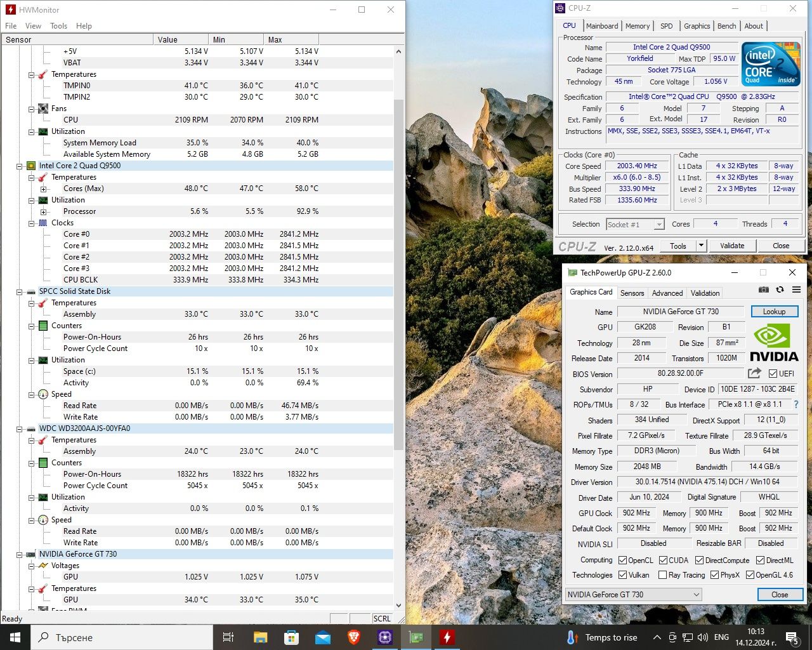The height and width of the screenshot is (650, 812).
Task: Click the lightning icon next to GPU Voltages
Action: coord(43,566)
